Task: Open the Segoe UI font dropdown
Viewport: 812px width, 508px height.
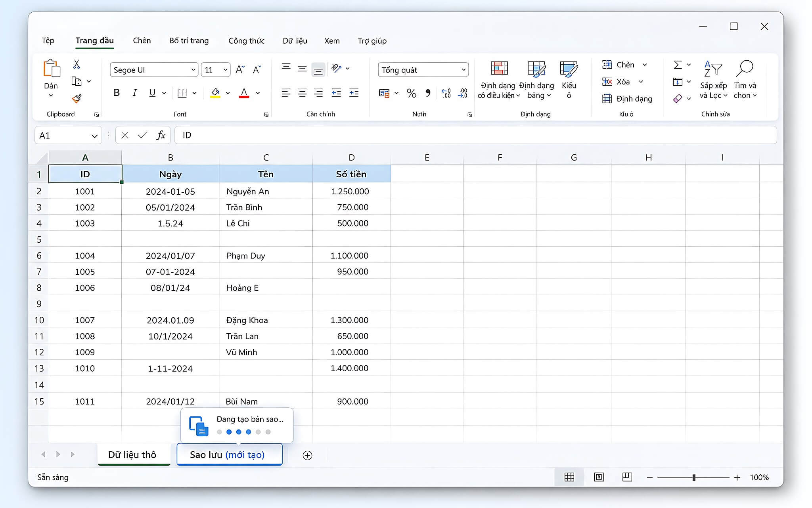Action: 193,70
